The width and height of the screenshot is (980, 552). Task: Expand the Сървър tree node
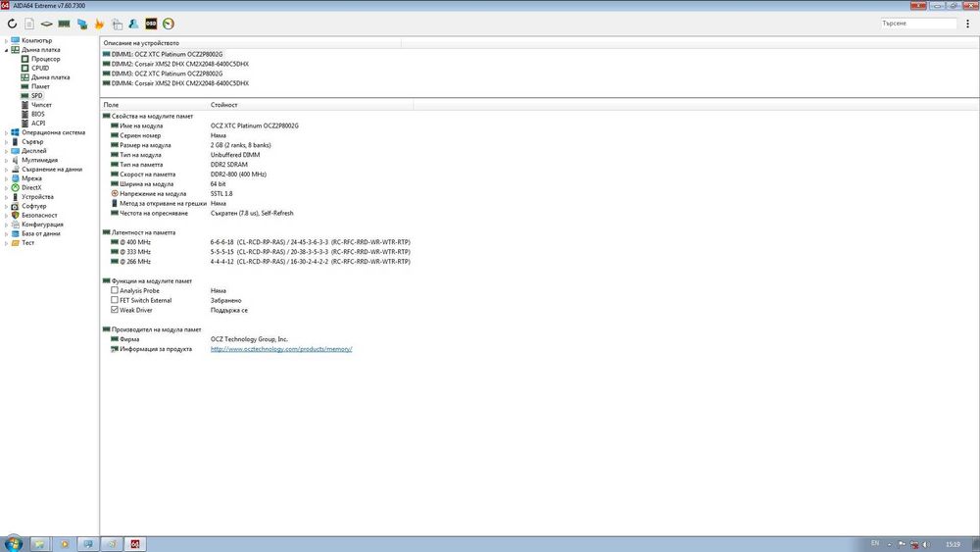point(6,142)
